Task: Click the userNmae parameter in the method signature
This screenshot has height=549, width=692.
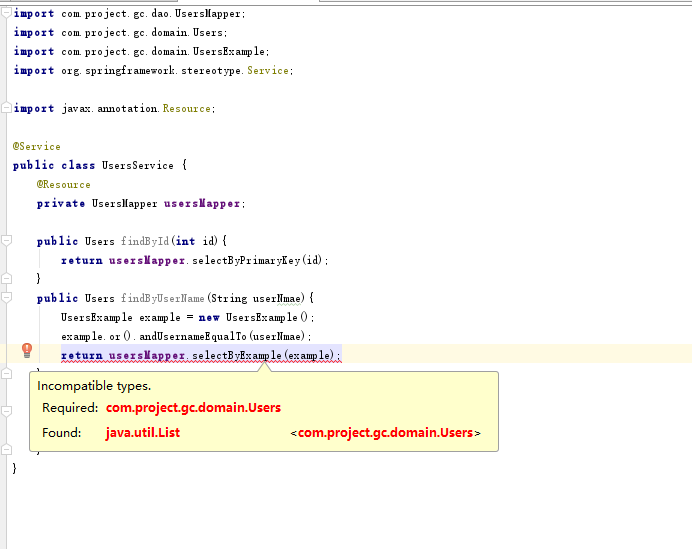Action: pyautogui.click(x=277, y=298)
